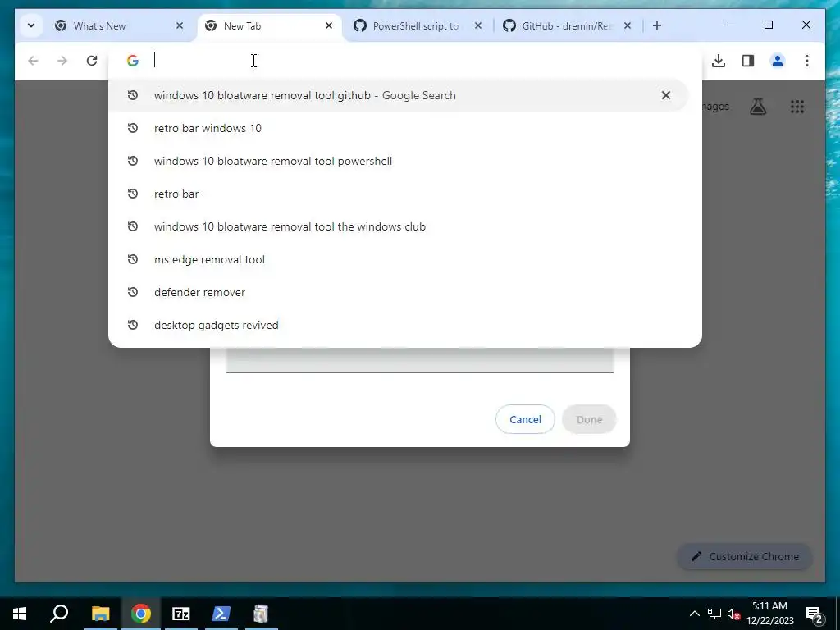
Task: Click the Google icon in address bar
Action: pos(132,61)
